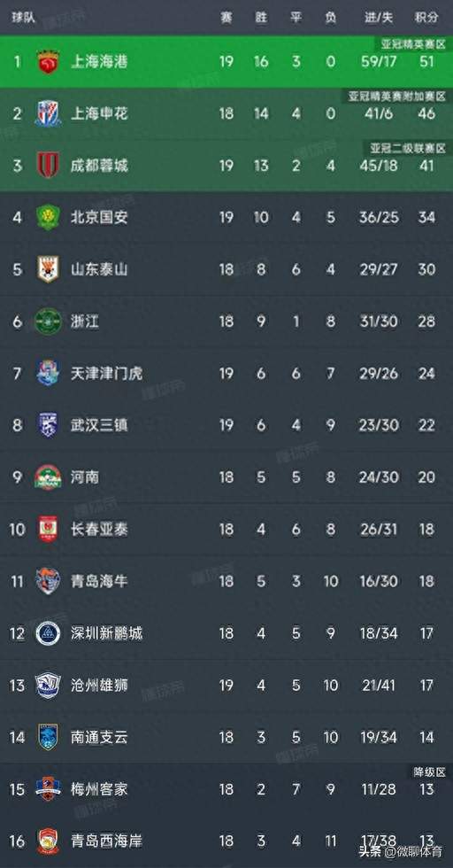Click the 北京国安 green crest
Viewport: 453px width, 868px height.
(x=48, y=217)
